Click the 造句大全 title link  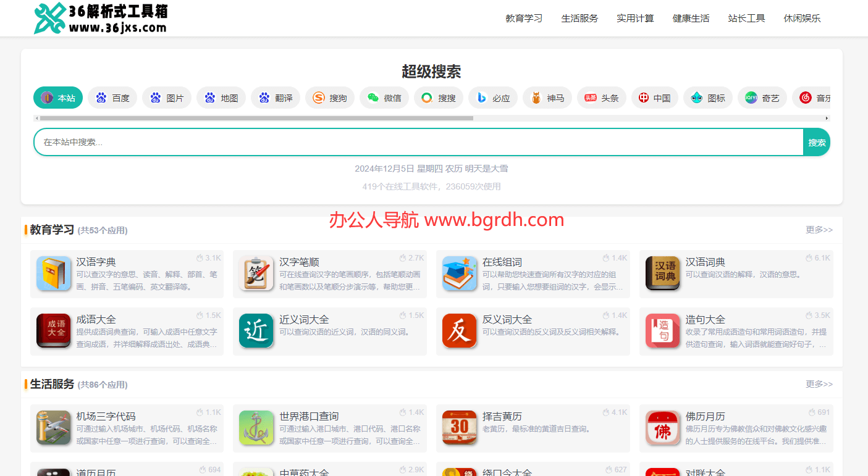(x=706, y=319)
